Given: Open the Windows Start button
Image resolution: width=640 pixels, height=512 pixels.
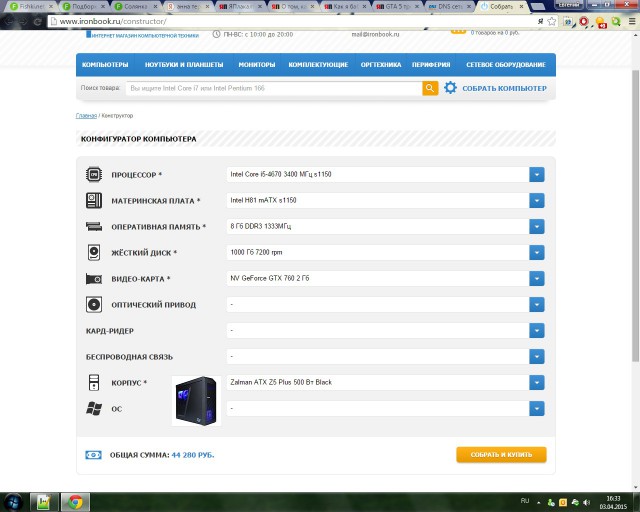Looking at the screenshot, I should coord(13,502).
